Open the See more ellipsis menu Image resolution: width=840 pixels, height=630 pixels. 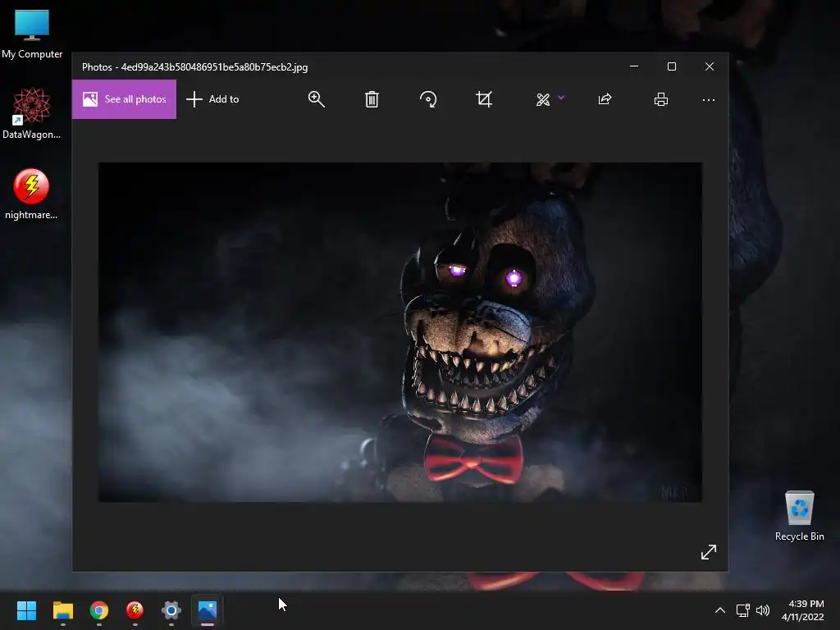(708, 99)
